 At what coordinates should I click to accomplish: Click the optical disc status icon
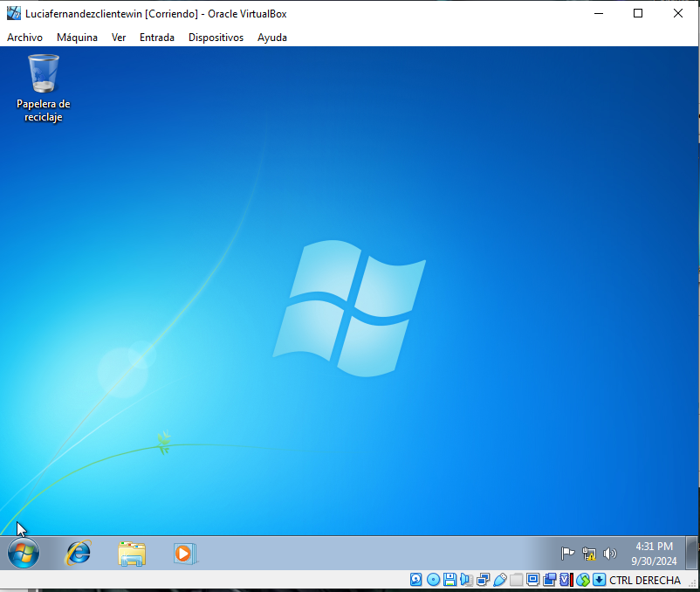point(433,580)
